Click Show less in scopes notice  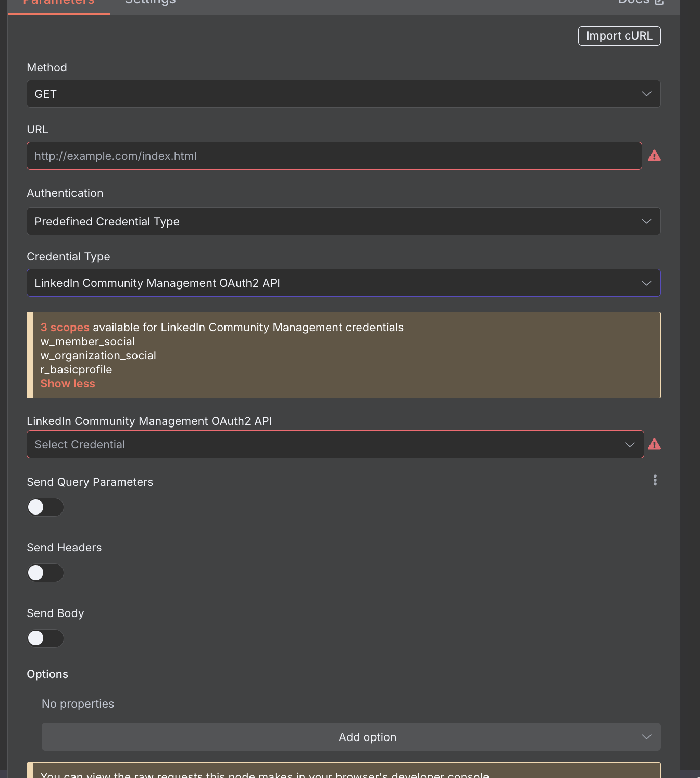68,384
